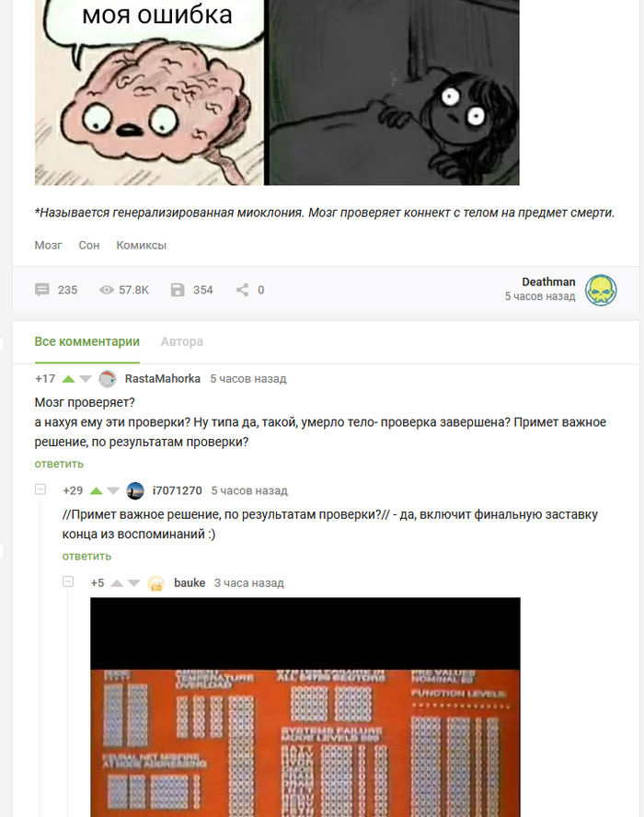The width and height of the screenshot is (644, 817).
Task: Downvote bauke's comment
Action: coord(134,583)
